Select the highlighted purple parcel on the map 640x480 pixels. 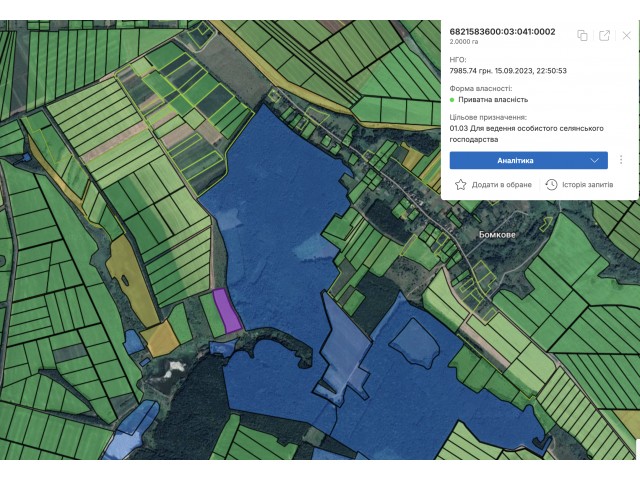(x=227, y=311)
